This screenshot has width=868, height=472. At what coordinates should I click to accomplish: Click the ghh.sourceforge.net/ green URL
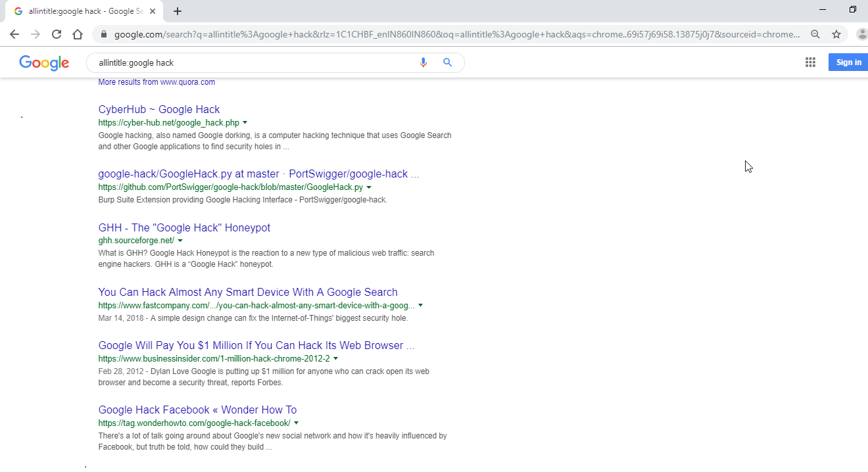[136, 241]
